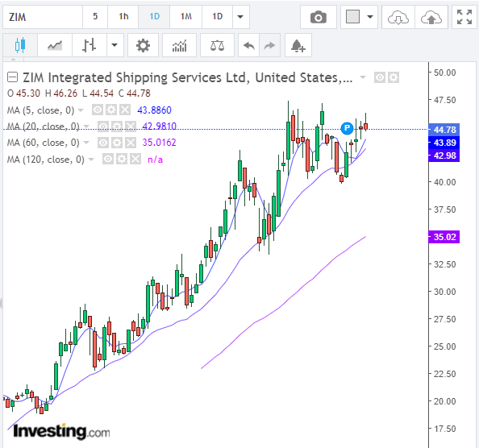This screenshot has height=448, width=479.
Task: Select the 1h interval
Action: click(x=123, y=17)
